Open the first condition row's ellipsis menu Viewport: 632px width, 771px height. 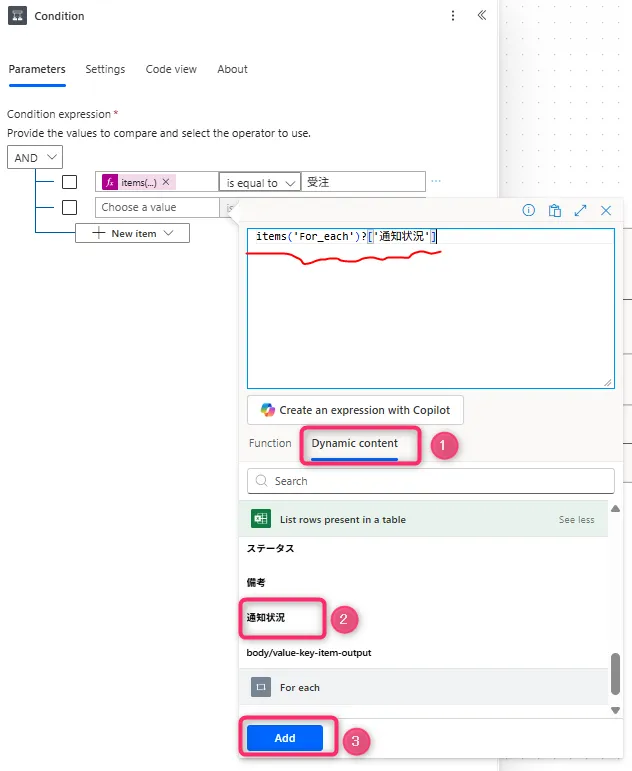point(436,182)
